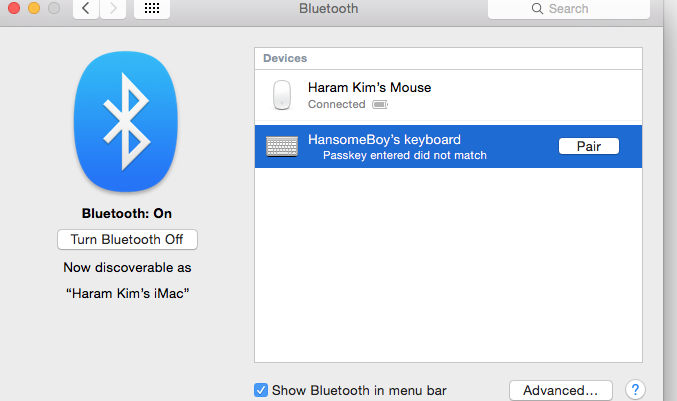Uncheck Show Bluetooth in menu bar
This screenshot has height=401, width=677.
[x=261, y=390]
